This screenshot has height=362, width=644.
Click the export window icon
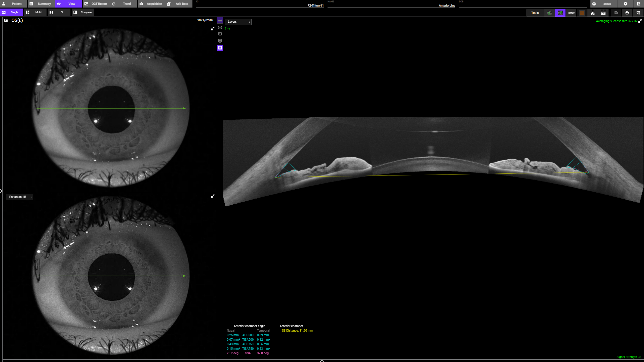(x=638, y=13)
